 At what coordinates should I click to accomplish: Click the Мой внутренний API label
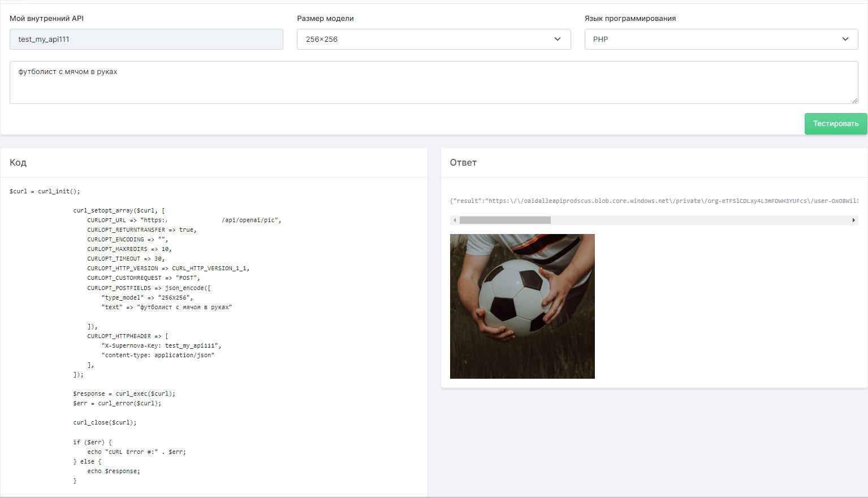point(46,19)
